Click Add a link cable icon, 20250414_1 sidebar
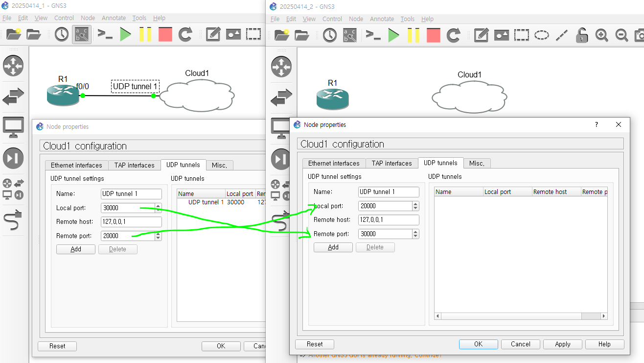The height and width of the screenshot is (363, 644). 13,220
